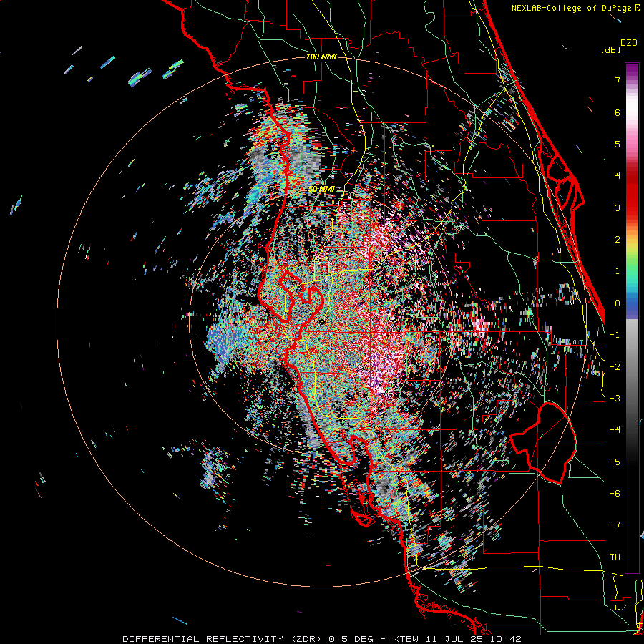The height and width of the screenshot is (644, 644).
Task: Click the Differential Reflectivity KTBW caption text
Action: (x=322, y=639)
